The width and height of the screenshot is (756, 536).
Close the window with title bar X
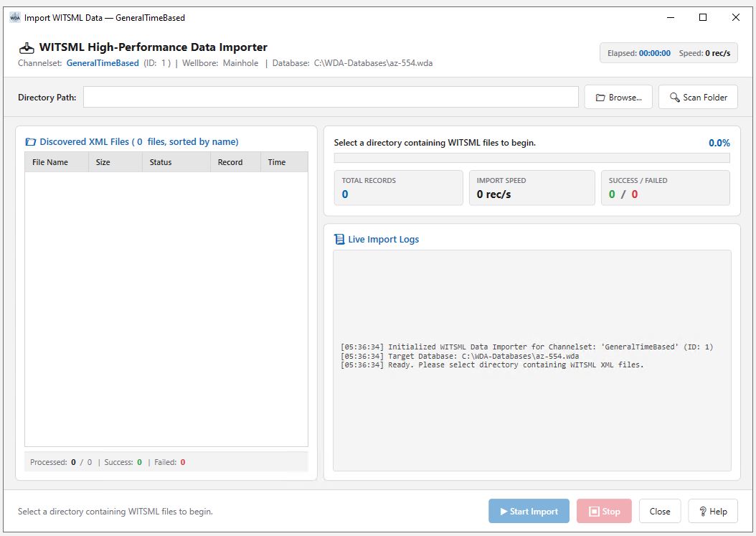(x=736, y=17)
